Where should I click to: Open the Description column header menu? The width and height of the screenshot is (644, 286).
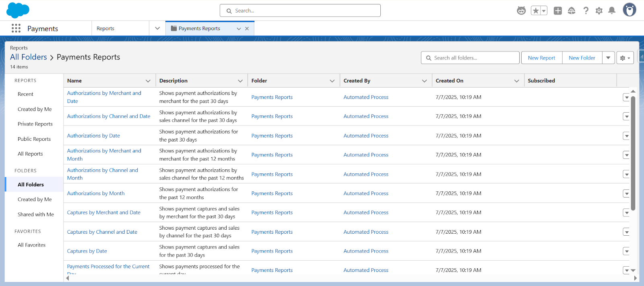click(x=240, y=81)
